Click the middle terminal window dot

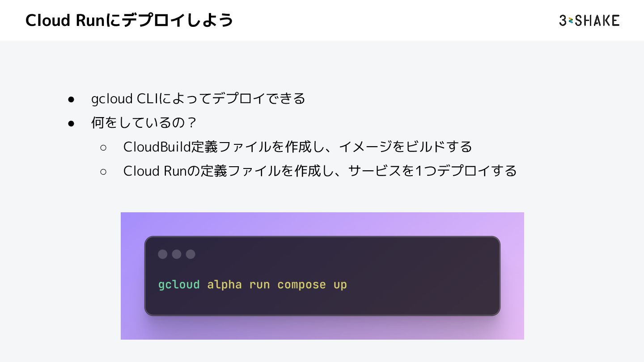177,254
